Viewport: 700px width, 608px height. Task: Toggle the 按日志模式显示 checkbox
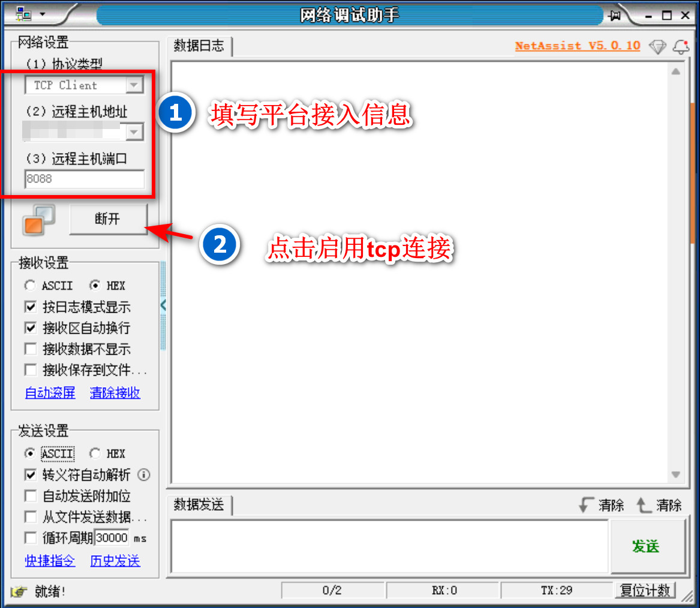coord(31,307)
